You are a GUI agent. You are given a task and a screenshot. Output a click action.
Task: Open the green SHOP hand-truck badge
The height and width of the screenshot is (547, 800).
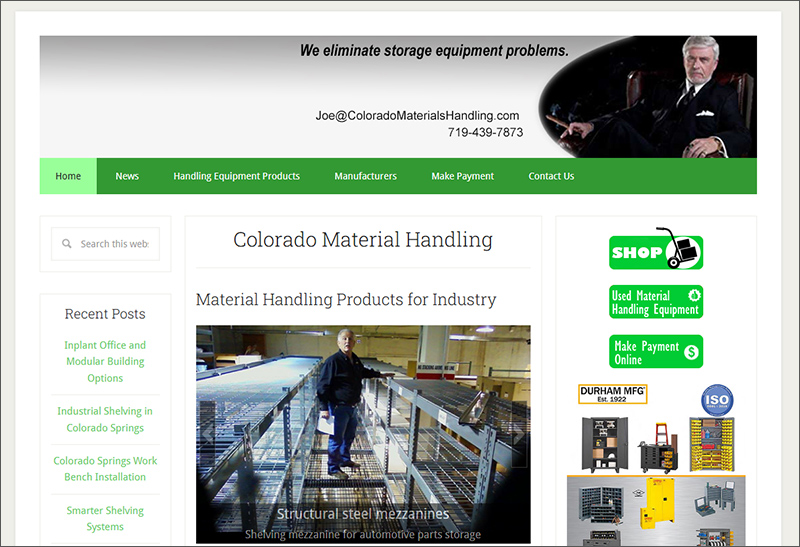(656, 249)
